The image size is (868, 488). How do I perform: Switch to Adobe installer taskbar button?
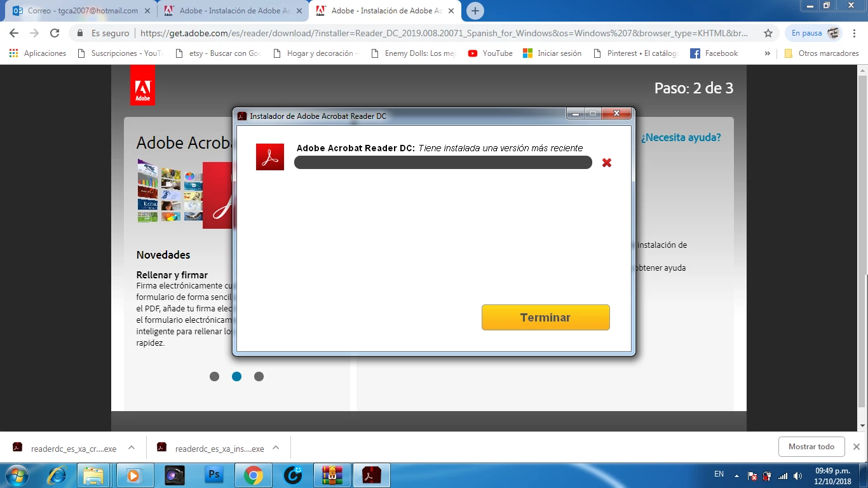[372, 475]
